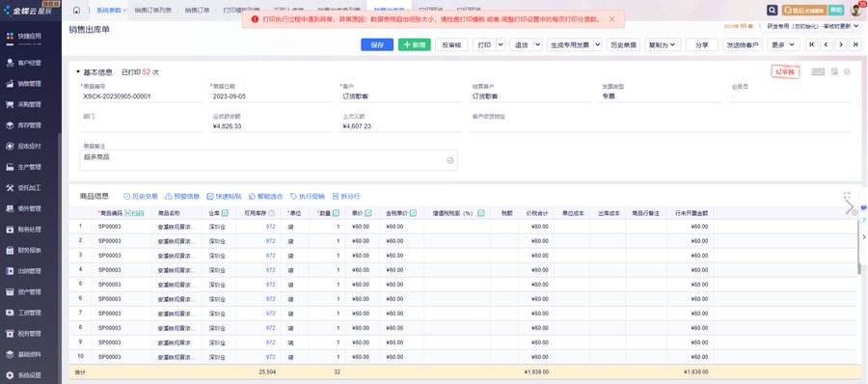Open emoji picker icon in 单据备注 field
Image resolution: width=868 pixels, height=384 pixels.
(x=450, y=160)
